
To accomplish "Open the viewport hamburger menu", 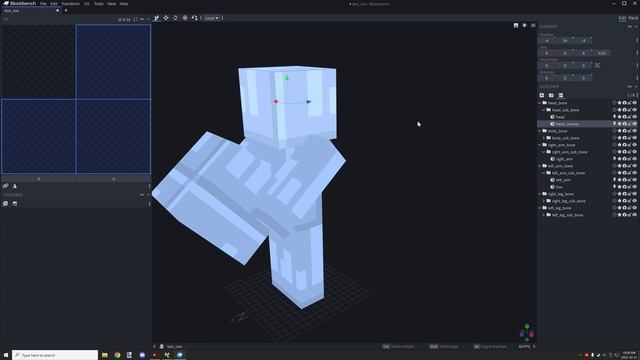I will pos(533,25).
